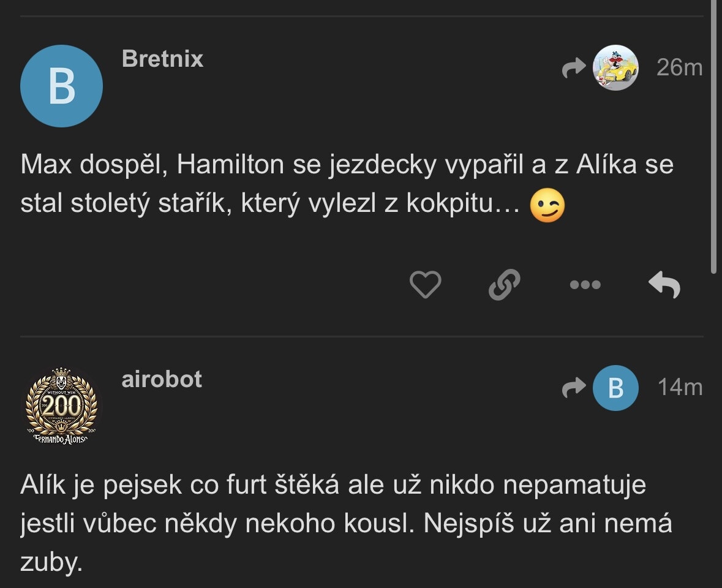The image size is (722, 588).
Task: Click the word 'zuby.' ending airobot's post
Action: click(x=51, y=563)
